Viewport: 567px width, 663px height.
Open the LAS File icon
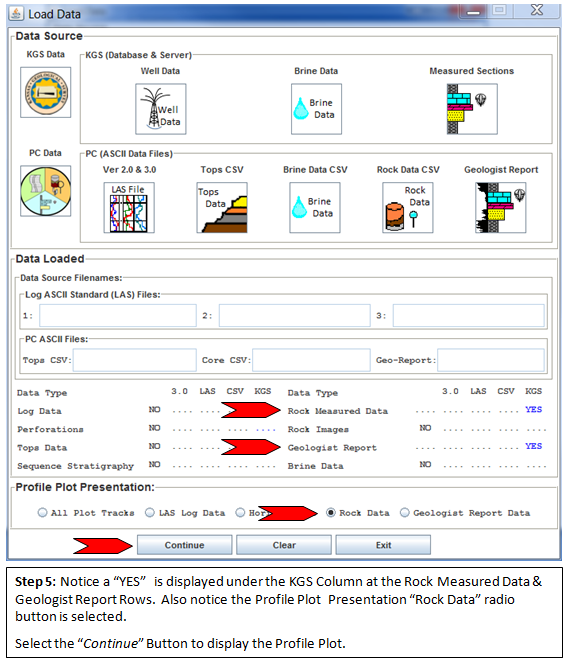129,208
